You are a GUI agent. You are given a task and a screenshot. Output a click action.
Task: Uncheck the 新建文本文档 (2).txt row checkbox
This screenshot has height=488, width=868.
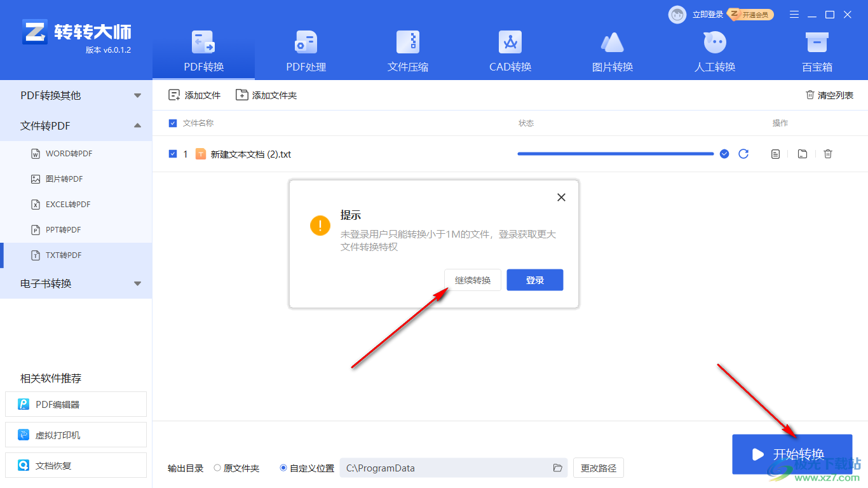coord(173,154)
